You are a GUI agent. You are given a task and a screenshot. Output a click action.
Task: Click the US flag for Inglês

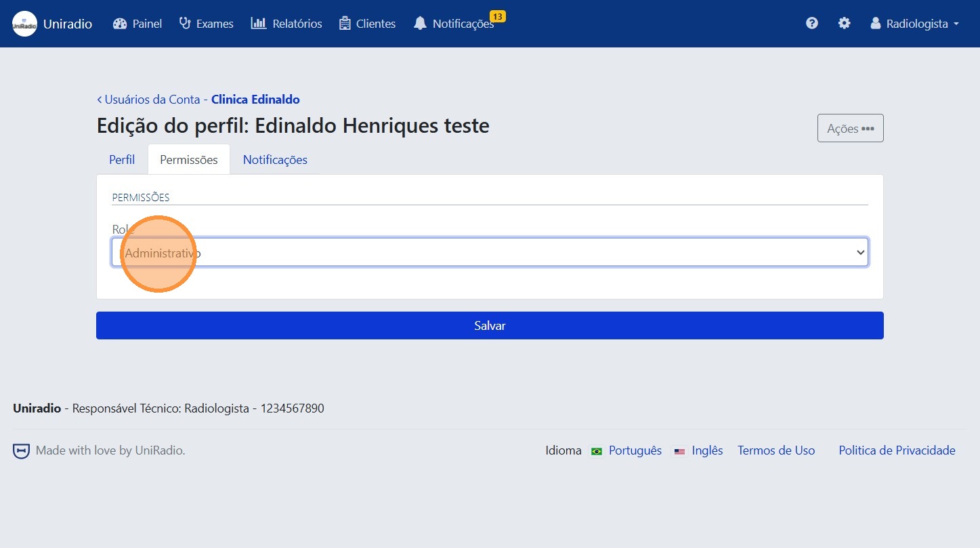(x=679, y=451)
